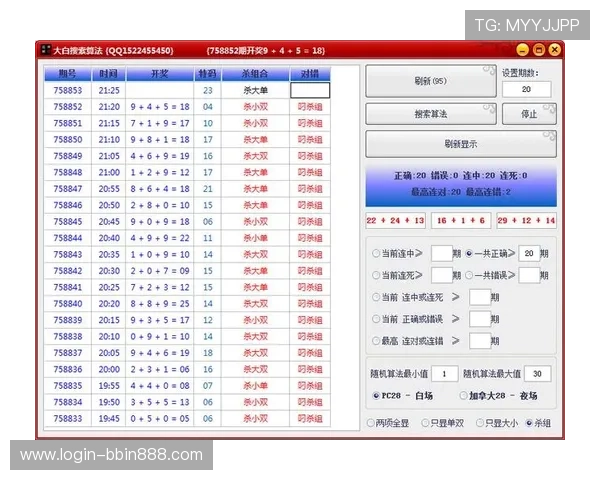Select the 758841 period cell
This screenshot has height=480, width=600.
[68, 287]
